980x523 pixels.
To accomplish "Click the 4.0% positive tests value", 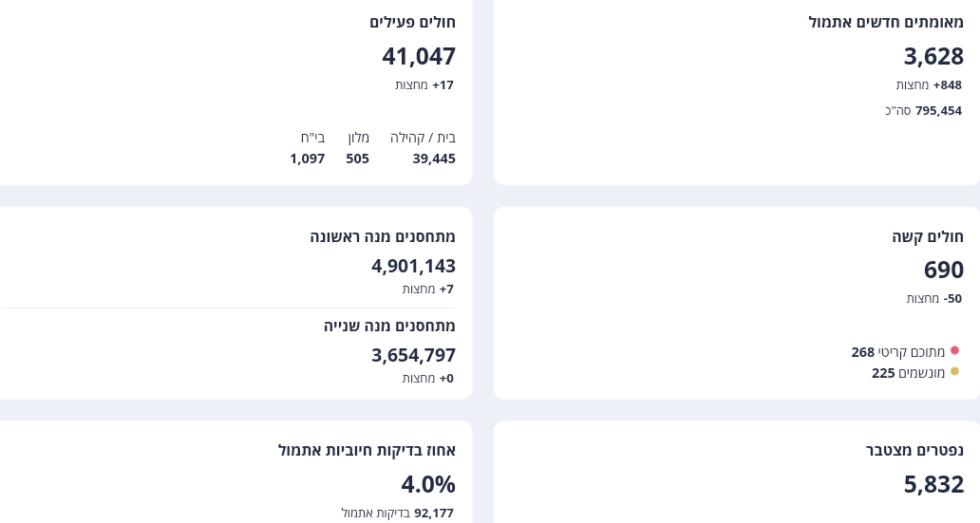I will (428, 484).
